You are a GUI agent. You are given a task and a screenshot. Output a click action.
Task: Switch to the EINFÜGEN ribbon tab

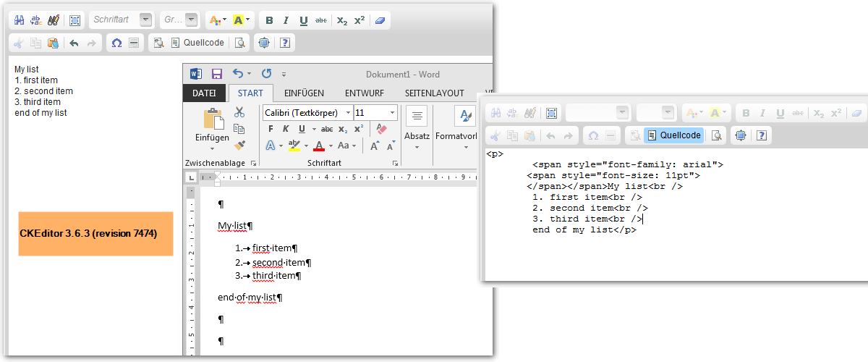[304, 93]
